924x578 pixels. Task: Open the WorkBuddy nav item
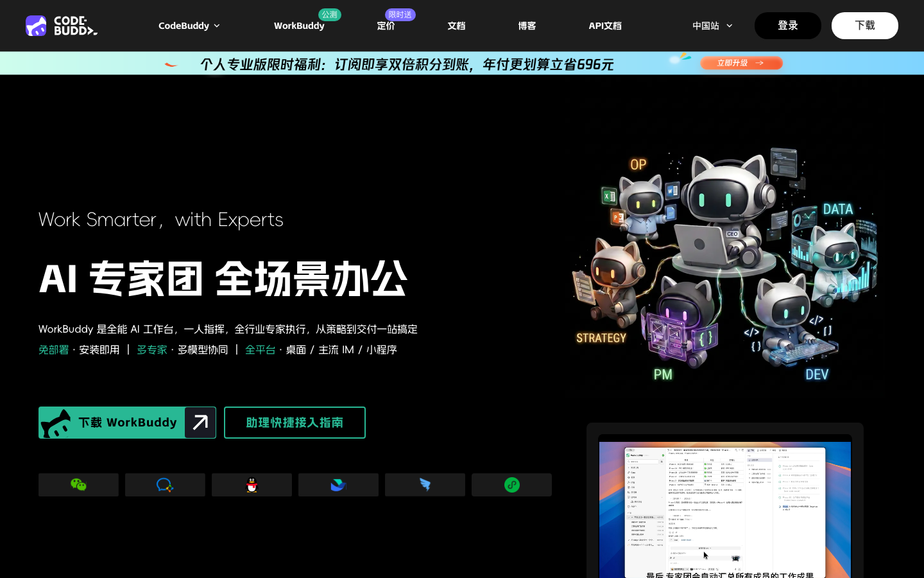[x=299, y=26]
